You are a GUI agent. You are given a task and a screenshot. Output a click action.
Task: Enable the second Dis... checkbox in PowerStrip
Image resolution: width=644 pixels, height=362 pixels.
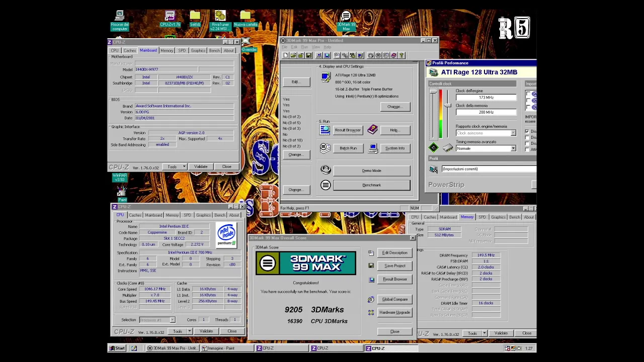click(x=527, y=137)
